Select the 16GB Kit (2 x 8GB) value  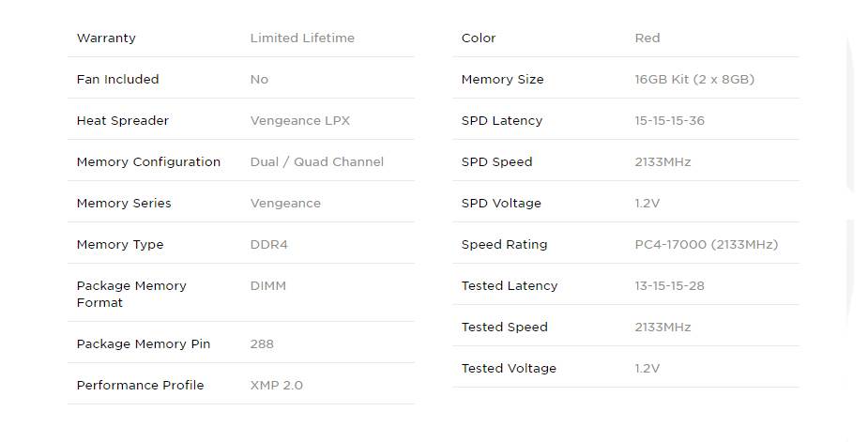pos(693,80)
